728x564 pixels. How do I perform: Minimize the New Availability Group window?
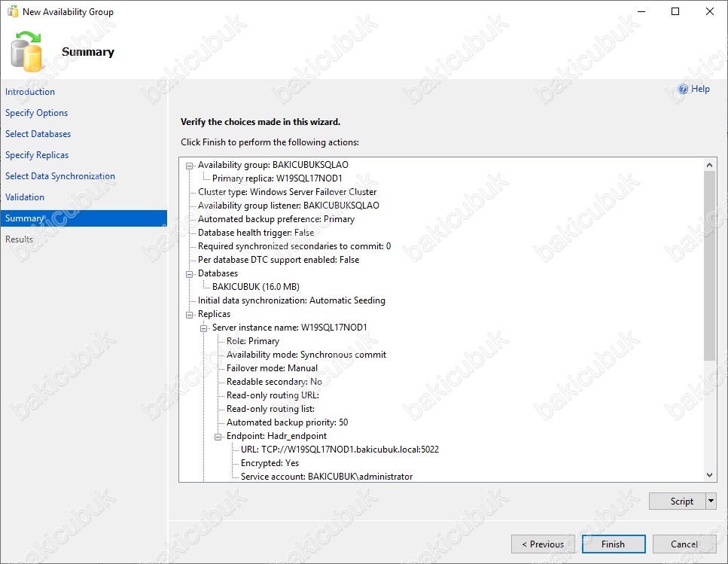pyautogui.click(x=641, y=11)
